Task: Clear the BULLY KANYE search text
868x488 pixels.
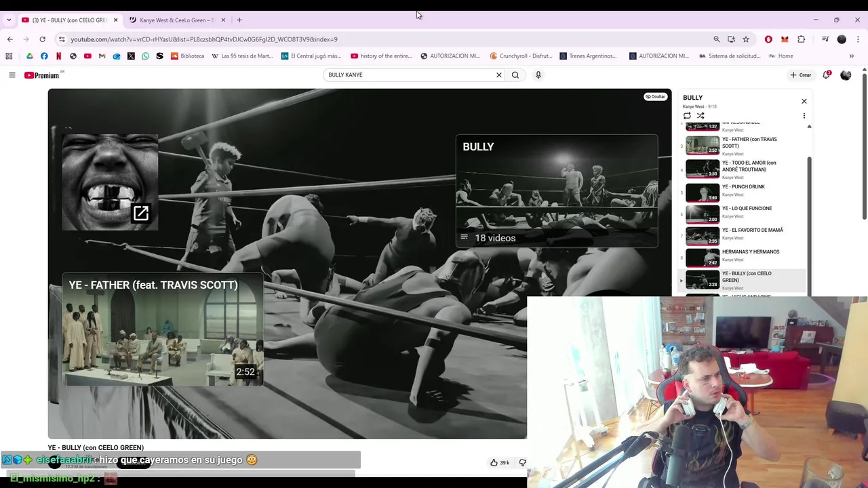Action: [x=499, y=75]
